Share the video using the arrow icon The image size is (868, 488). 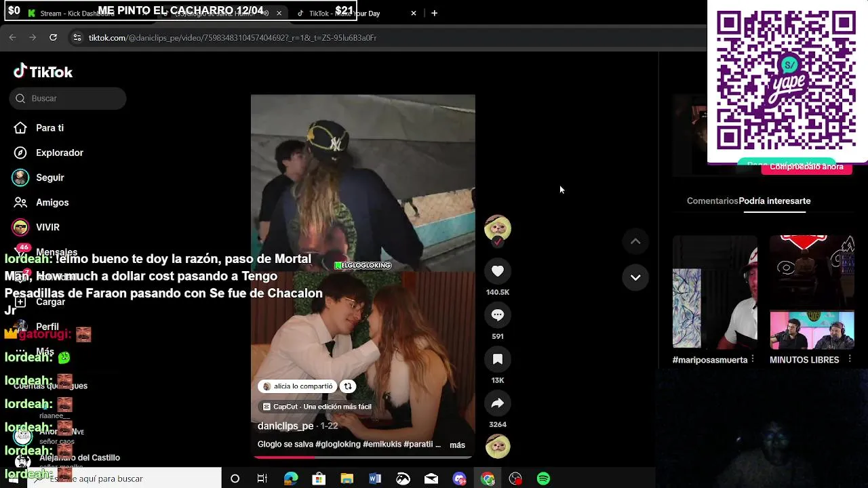(497, 403)
